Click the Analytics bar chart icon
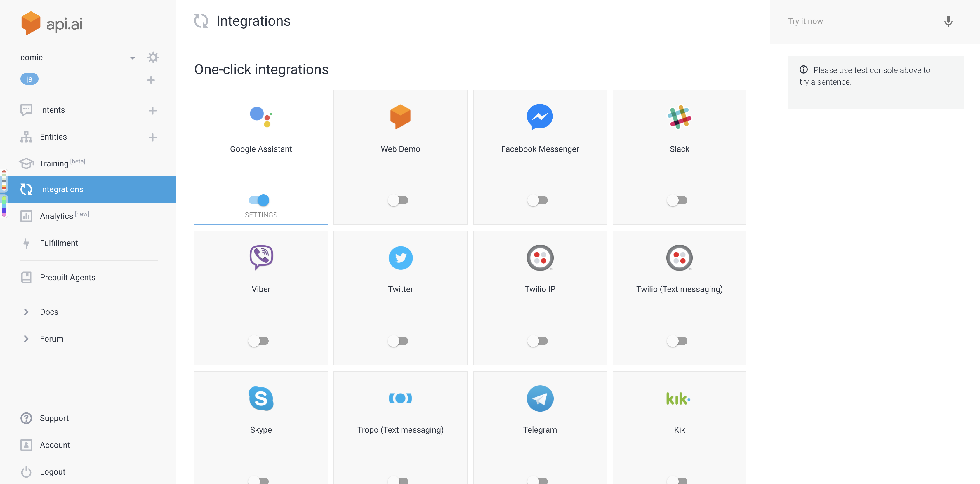Image resolution: width=980 pixels, height=484 pixels. (26, 216)
